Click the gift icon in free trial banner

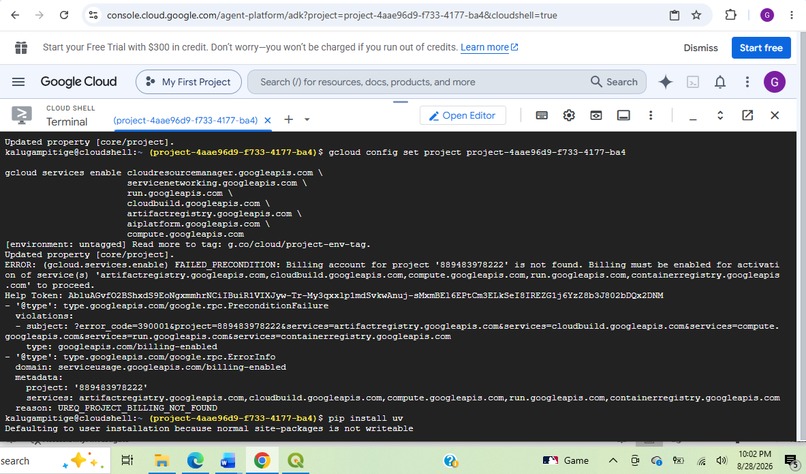(21, 47)
